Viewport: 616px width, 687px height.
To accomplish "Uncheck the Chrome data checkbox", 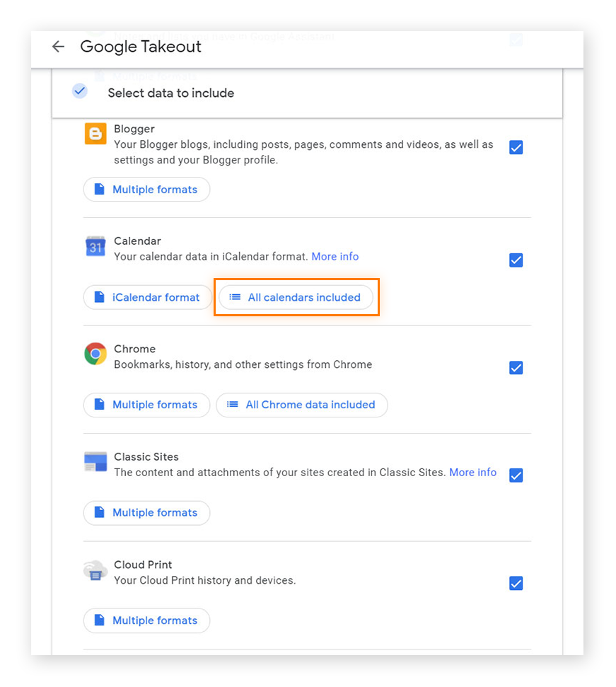I will (516, 367).
